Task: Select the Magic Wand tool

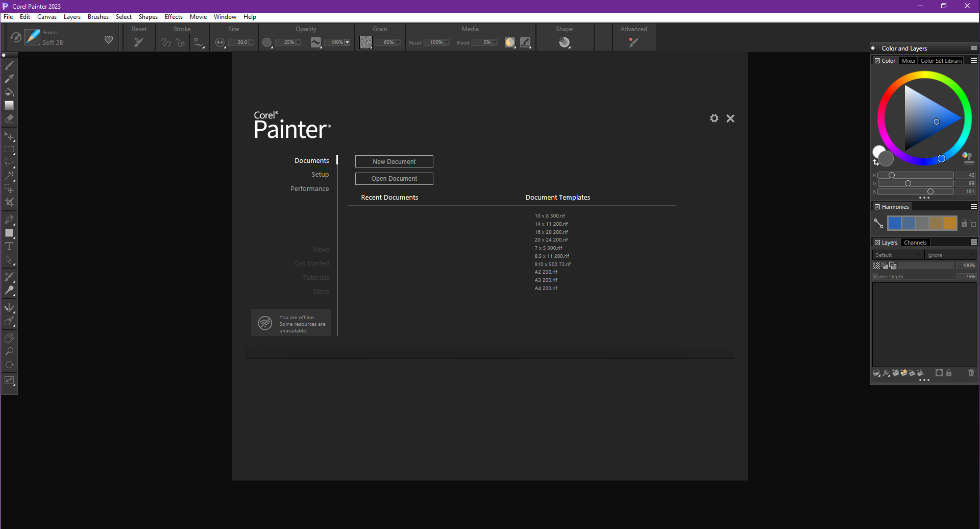Action: [9, 176]
